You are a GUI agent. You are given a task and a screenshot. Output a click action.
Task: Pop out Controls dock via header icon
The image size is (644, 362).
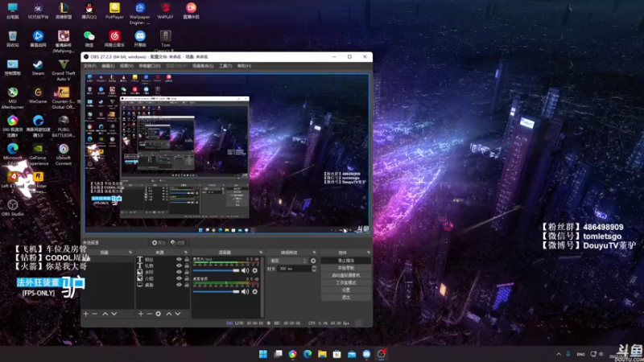coord(369,252)
